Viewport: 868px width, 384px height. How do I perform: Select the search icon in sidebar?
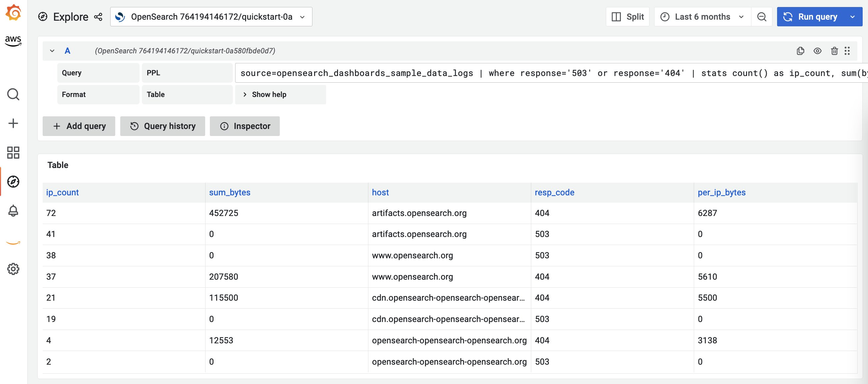click(x=13, y=95)
